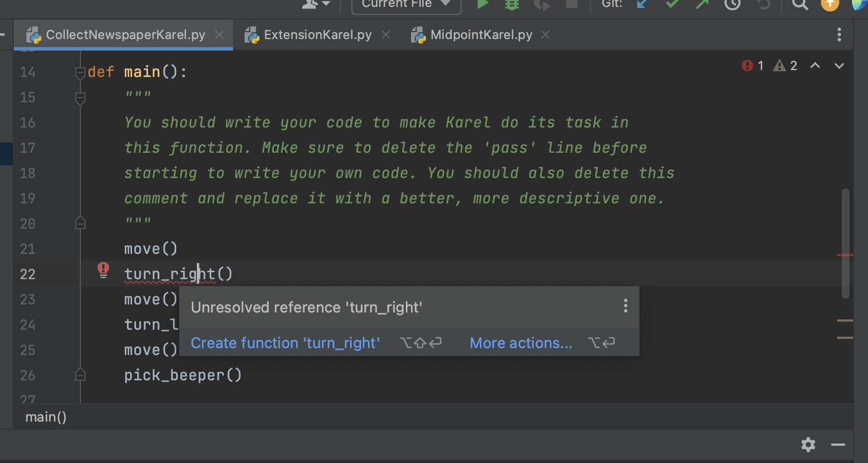Screen dimensions: 868x463
Task: Click the orange IDE update icon
Action: (x=830, y=4)
